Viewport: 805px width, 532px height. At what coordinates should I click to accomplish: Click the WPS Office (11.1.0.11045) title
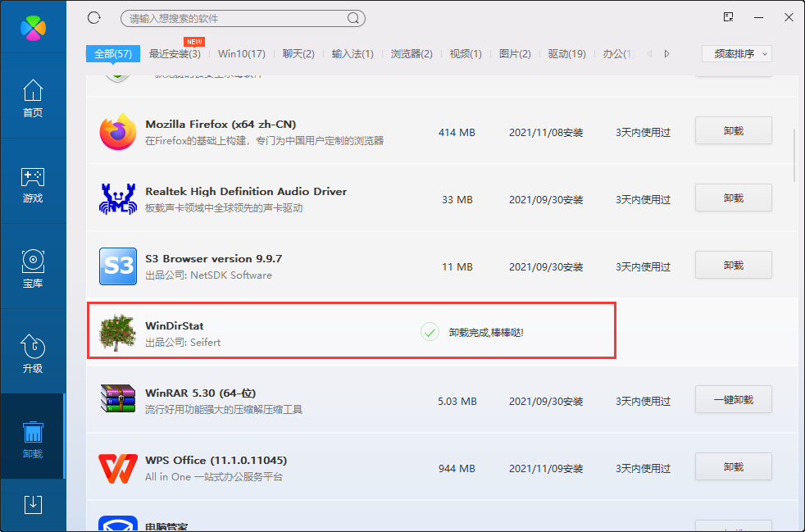coord(216,461)
